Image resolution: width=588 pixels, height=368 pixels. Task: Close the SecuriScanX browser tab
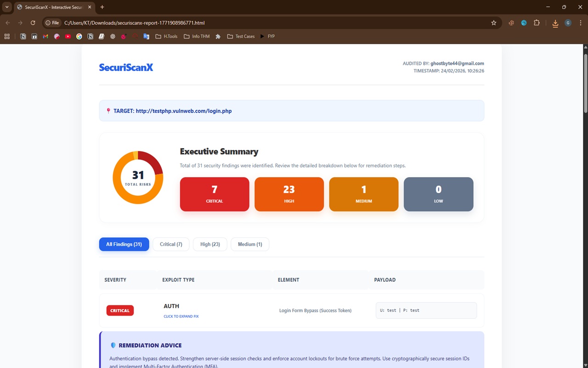pos(90,7)
